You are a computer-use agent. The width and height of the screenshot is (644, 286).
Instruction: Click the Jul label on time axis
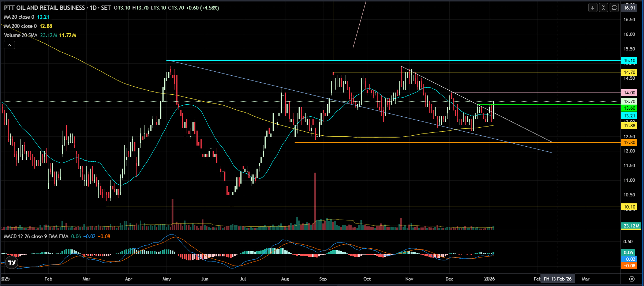(x=243, y=279)
